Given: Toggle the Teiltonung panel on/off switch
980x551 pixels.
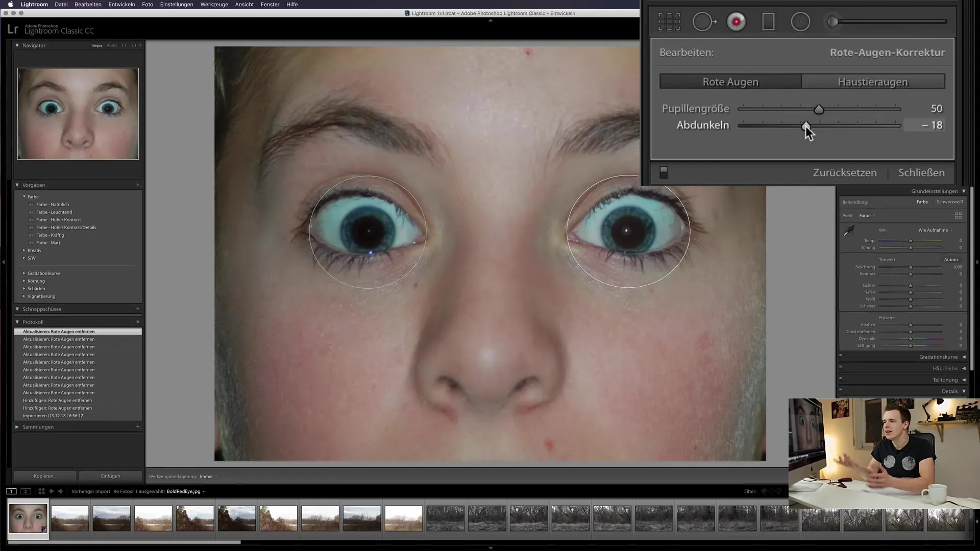Looking at the screenshot, I should 841,378.
